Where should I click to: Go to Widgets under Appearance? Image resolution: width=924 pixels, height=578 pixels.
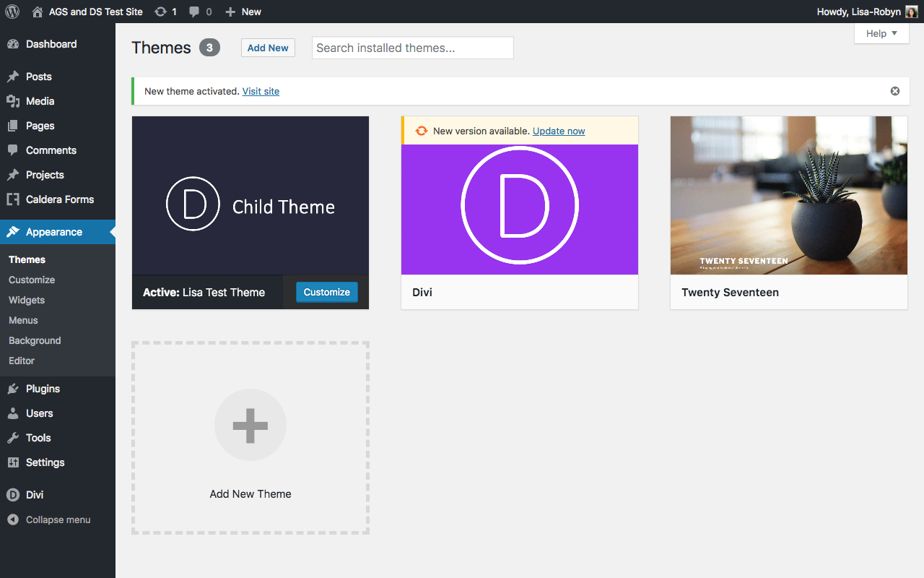pyautogui.click(x=27, y=300)
